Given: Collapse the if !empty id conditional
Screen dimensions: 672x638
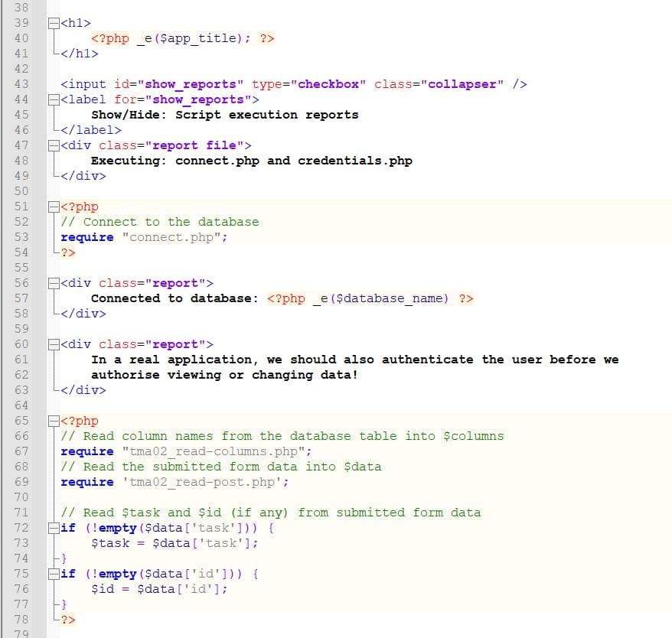Looking at the screenshot, I should (52, 574).
